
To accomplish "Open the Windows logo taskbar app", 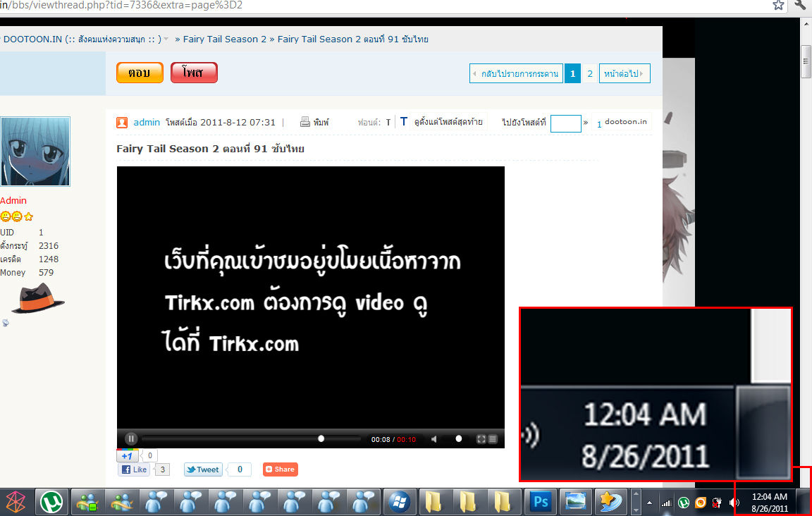I will [x=399, y=501].
